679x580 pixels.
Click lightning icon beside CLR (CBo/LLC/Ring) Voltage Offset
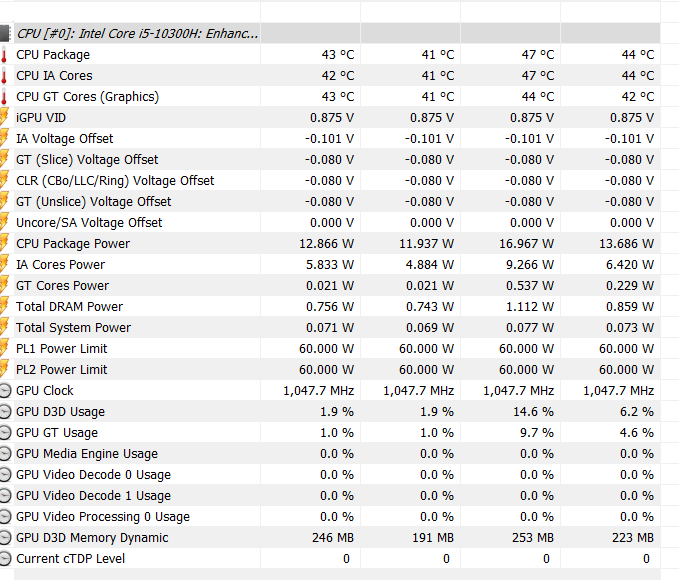click(4, 181)
